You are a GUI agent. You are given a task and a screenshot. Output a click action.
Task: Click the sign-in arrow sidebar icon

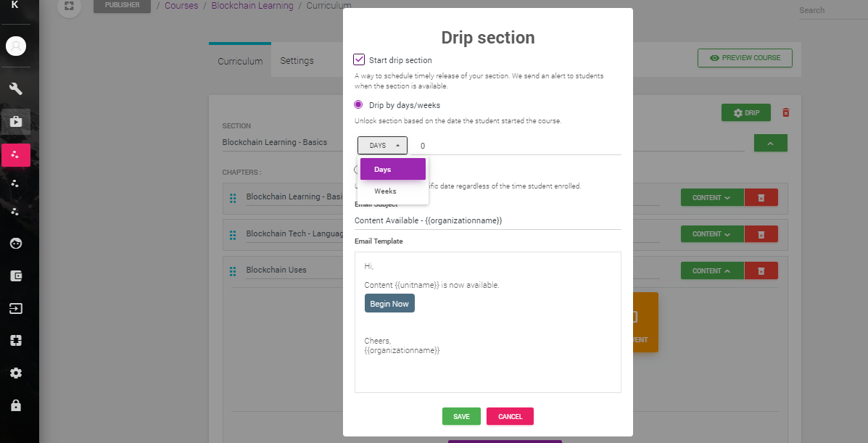tap(16, 308)
